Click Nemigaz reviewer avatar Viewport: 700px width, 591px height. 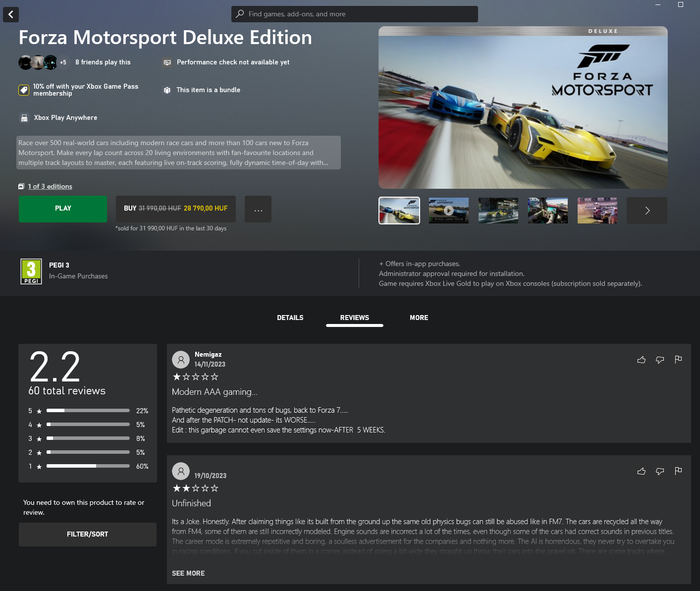[181, 360]
